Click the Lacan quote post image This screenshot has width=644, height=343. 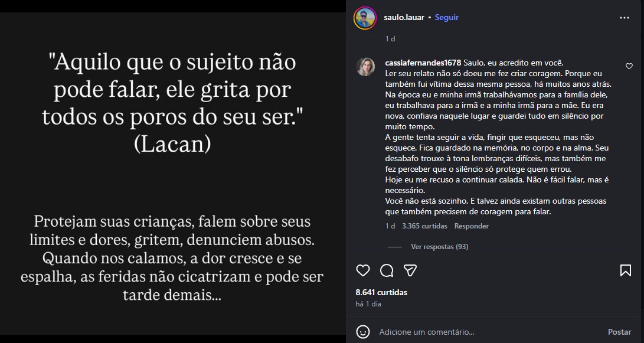click(172, 177)
